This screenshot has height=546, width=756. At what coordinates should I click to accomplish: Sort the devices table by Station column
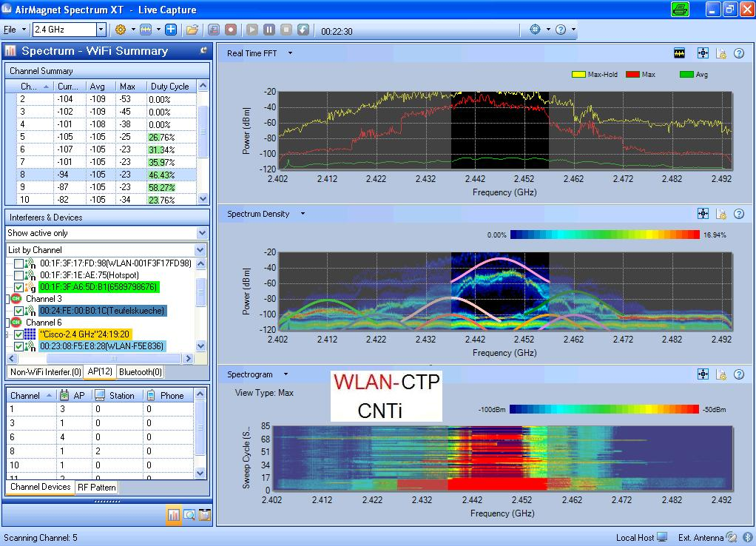[x=118, y=396]
